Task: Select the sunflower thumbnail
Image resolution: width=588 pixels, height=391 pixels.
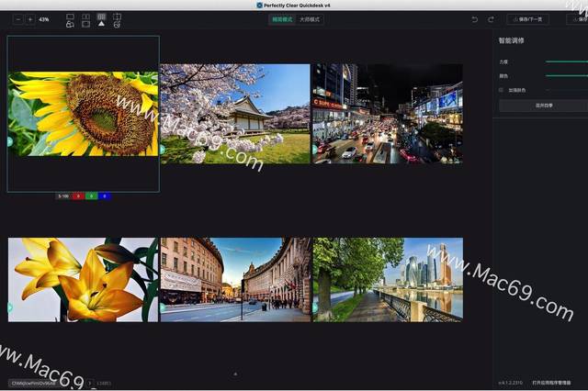Action: (83, 114)
